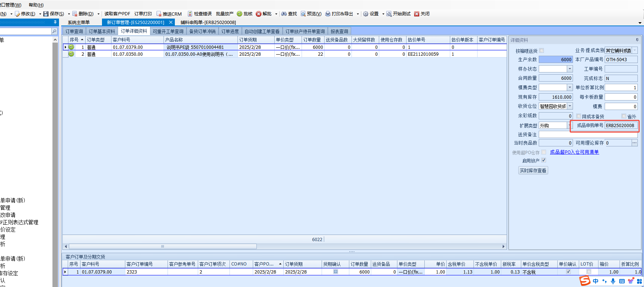
Task: Click the 打印&导出 printer icon
Action: point(328,14)
